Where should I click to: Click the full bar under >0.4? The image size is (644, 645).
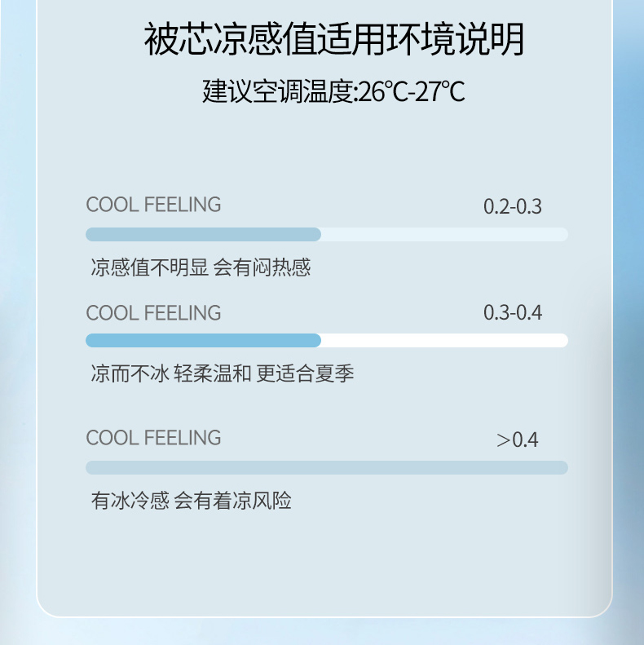click(326, 468)
